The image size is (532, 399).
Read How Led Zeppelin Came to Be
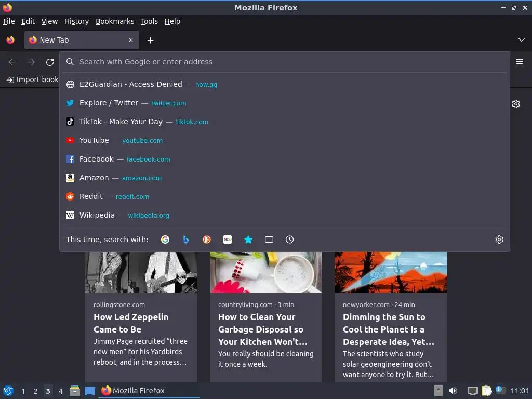point(131,323)
